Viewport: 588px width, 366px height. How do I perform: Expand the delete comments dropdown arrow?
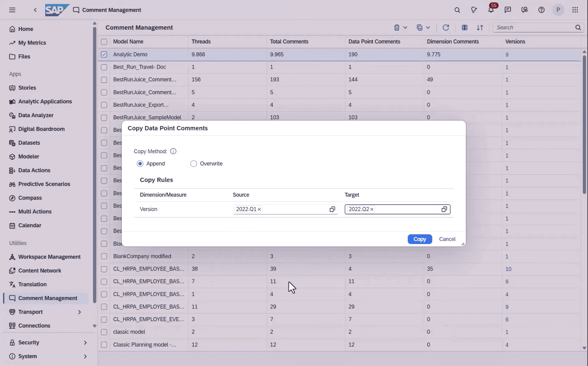[405, 28]
